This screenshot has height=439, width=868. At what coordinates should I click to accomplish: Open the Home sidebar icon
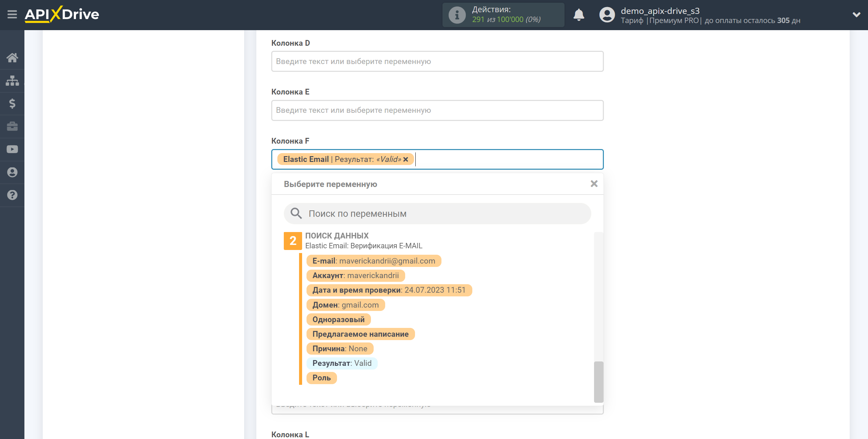(x=12, y=58)
